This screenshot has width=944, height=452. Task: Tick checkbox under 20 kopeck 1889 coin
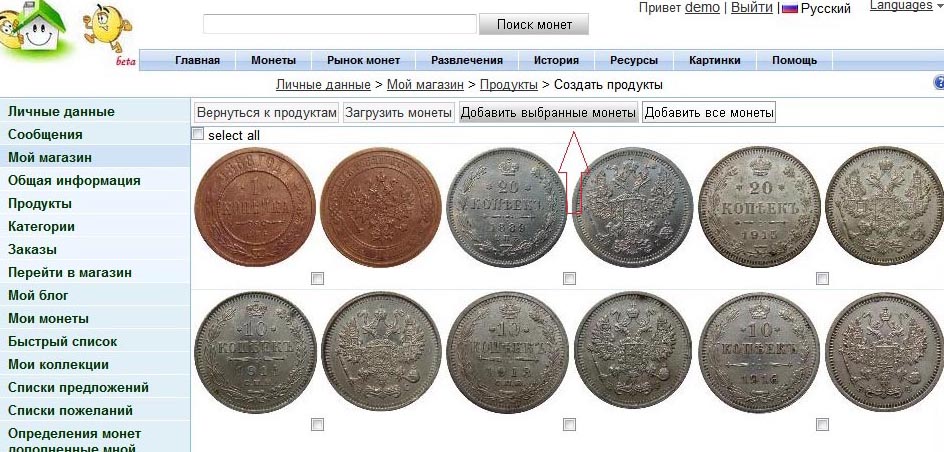coord(569,278)
